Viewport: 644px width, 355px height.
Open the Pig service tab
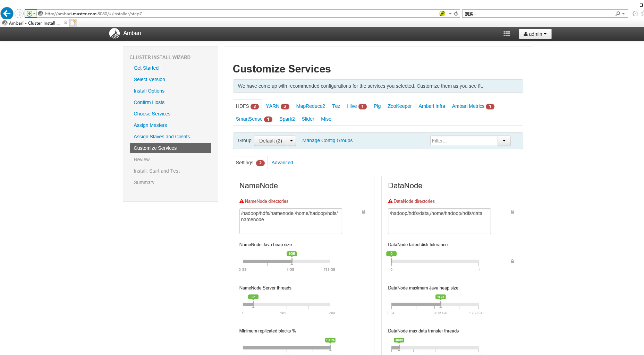click(x=377, y=106)
